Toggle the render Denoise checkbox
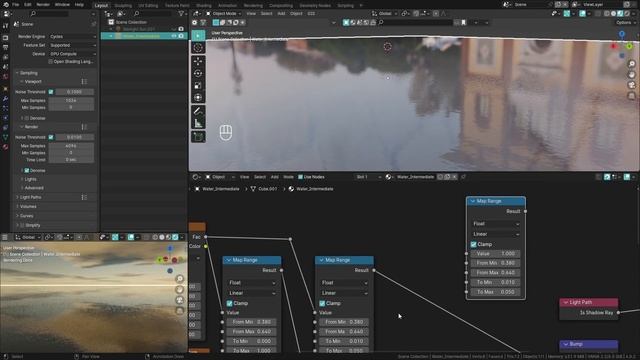The image size is (640, 360). click(x=27, y=170)
